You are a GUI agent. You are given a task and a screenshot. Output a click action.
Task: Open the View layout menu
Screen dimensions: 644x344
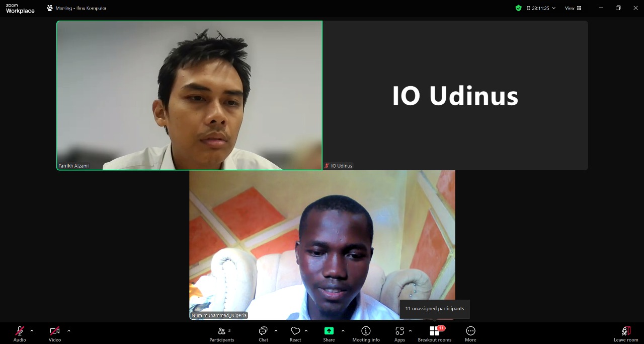point(573,8)
